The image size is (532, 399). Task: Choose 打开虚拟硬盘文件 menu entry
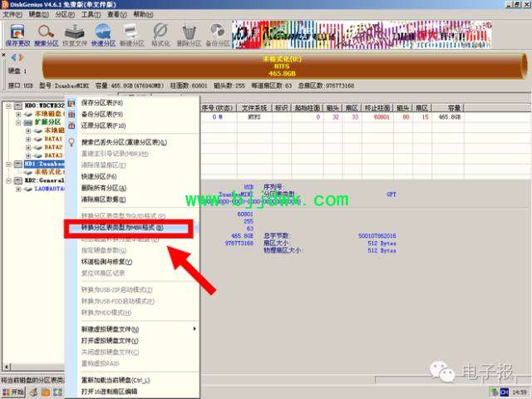[110, 341]
